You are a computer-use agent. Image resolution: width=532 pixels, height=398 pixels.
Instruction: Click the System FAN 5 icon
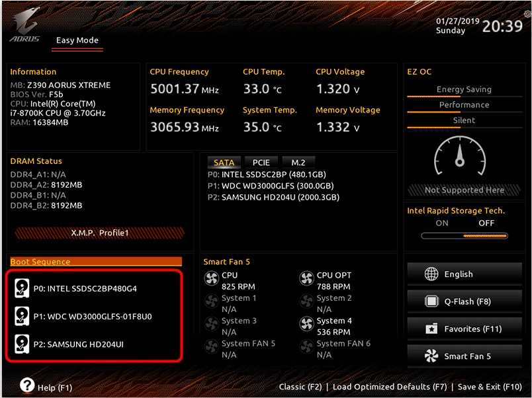pos(211,347)
